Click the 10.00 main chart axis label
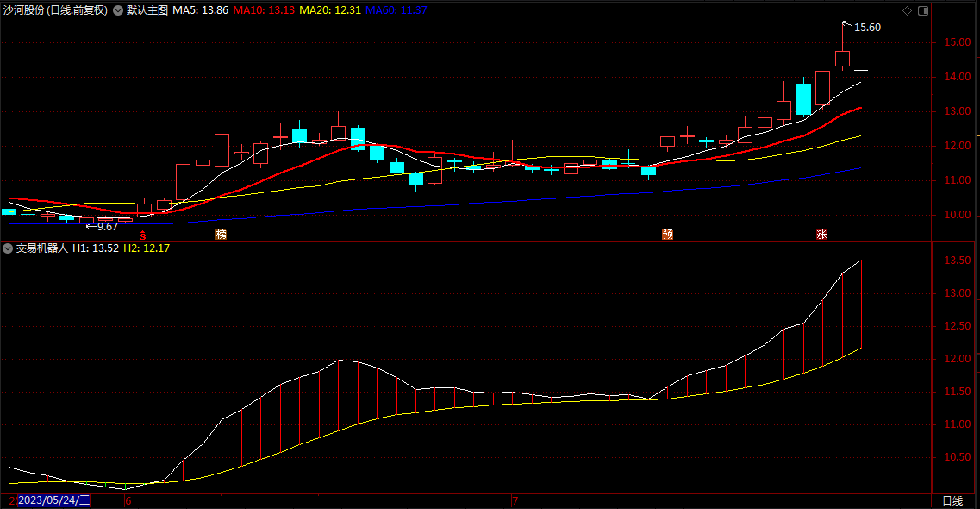The width and height of the screenshot is (980, 509). 958,215
